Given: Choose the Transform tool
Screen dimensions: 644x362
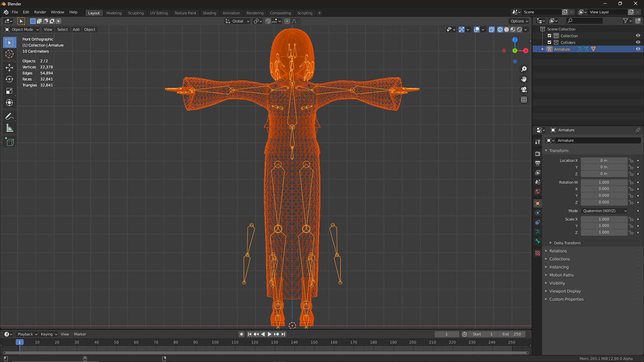Looking at the screenshot, I should (9, 103).
